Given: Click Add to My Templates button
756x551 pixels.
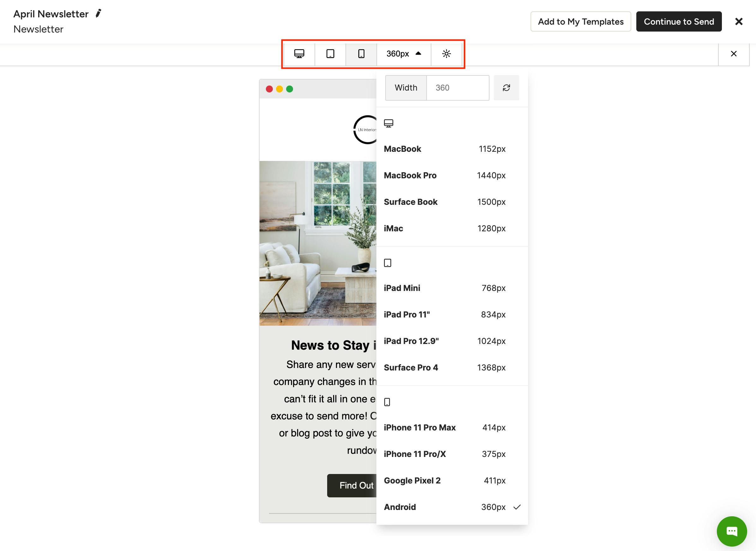Looking at the screenshot, I should tap(580, 22).
